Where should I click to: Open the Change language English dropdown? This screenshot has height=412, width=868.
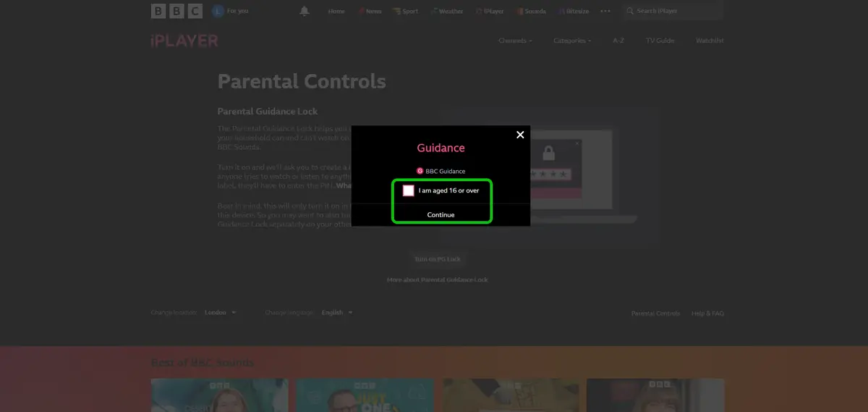[x=337, y=313]
